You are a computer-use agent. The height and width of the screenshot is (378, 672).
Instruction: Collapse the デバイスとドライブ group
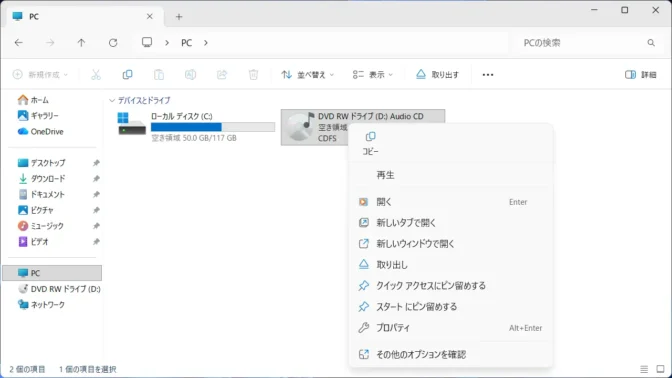pos(112,100)
